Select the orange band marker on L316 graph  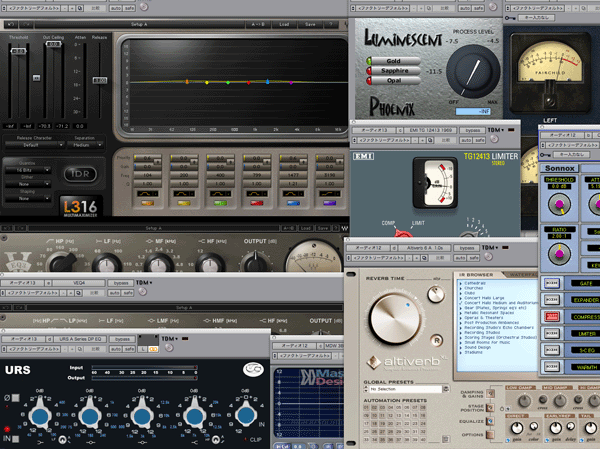click(x=187, y=82)
